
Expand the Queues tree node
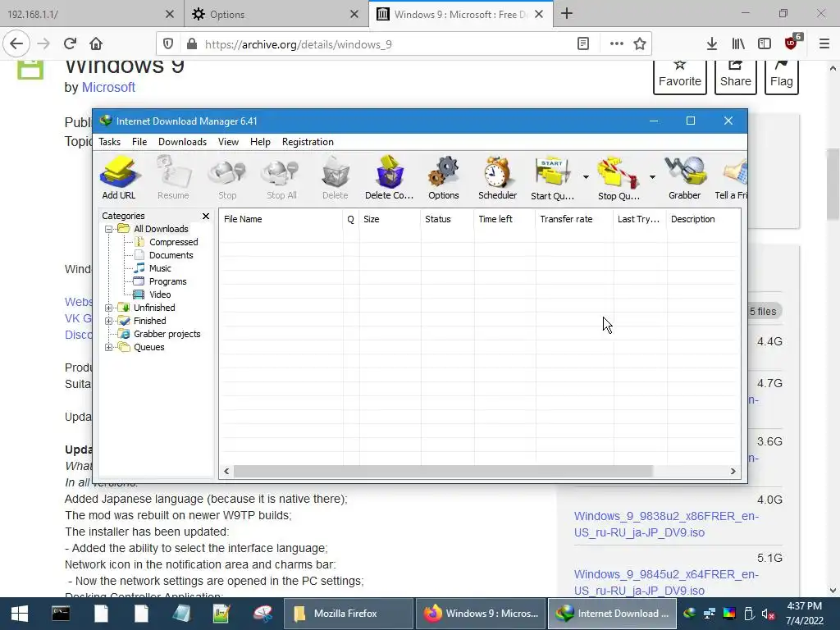tap(109, 347)
